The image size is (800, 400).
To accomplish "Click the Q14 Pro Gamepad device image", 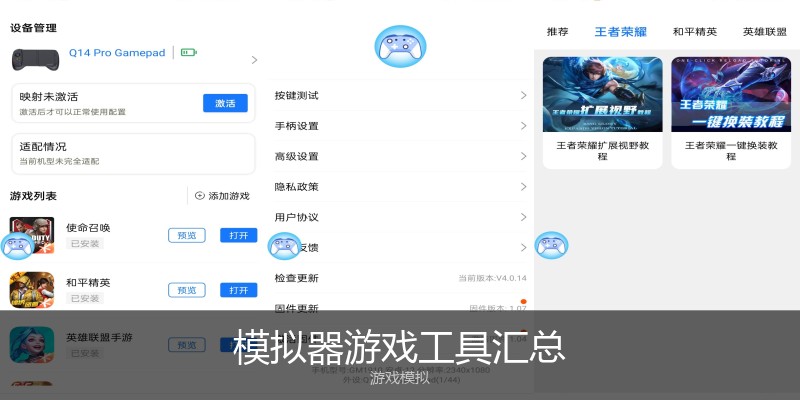I will click(35, 59).
